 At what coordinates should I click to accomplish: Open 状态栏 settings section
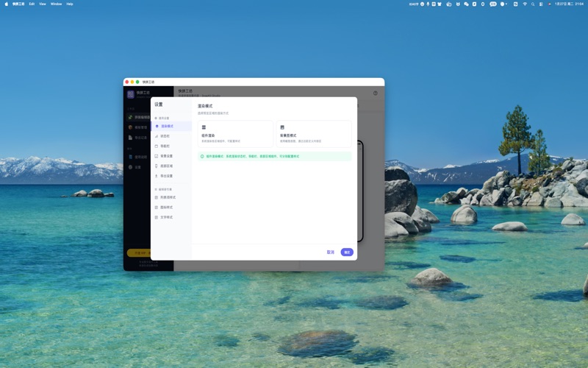pyautogui.click(x=165, y=136)
